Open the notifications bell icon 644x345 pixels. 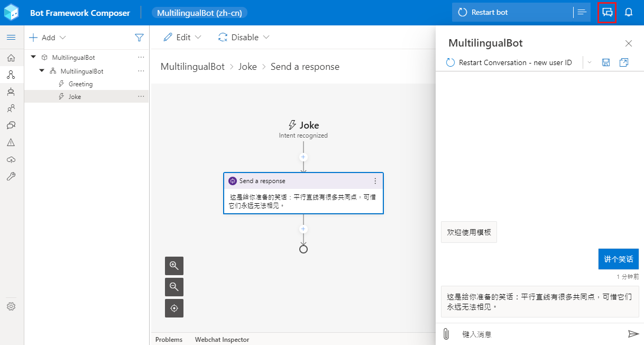[x=629, y=12]
